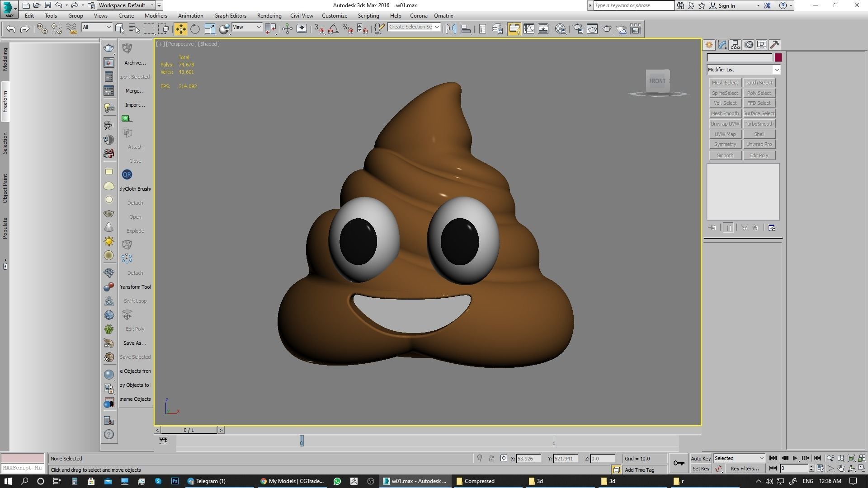
Task: Click the ViewCube FRONT face
Action: click(657, 81)
